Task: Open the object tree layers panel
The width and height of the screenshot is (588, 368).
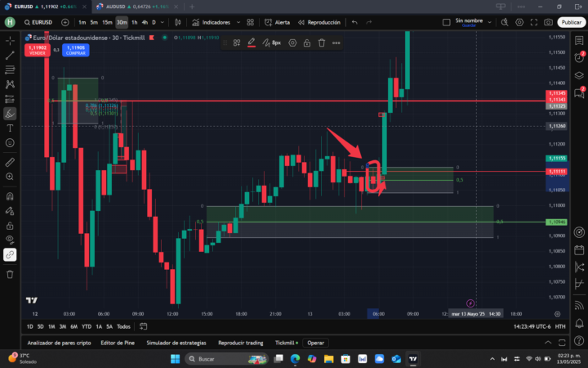Action: (x=579, y=75)
